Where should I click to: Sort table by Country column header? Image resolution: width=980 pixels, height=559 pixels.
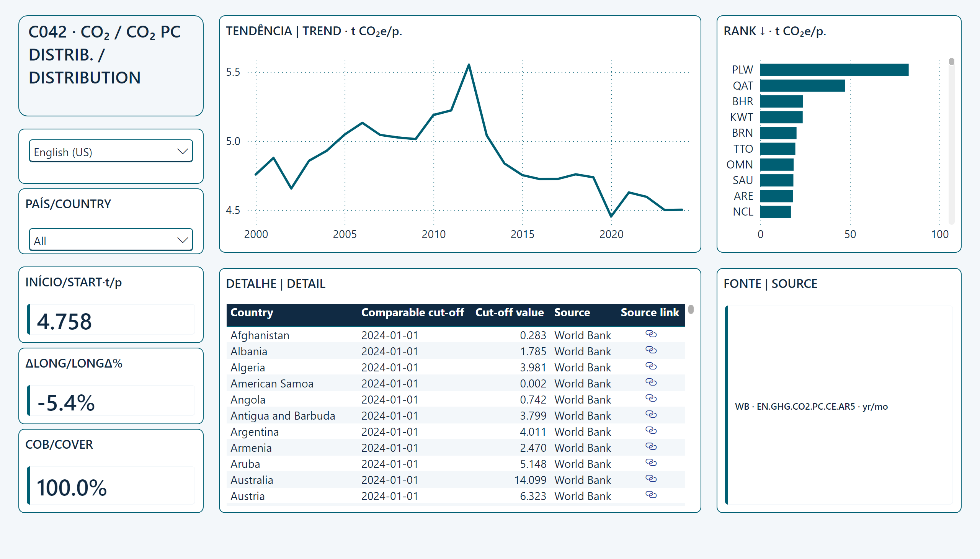click(252, 312)
